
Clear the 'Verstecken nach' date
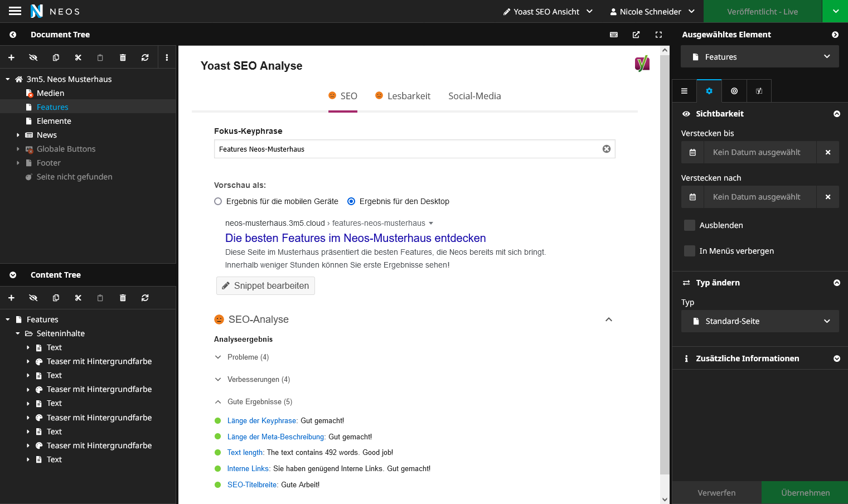[x=828, y=197]
